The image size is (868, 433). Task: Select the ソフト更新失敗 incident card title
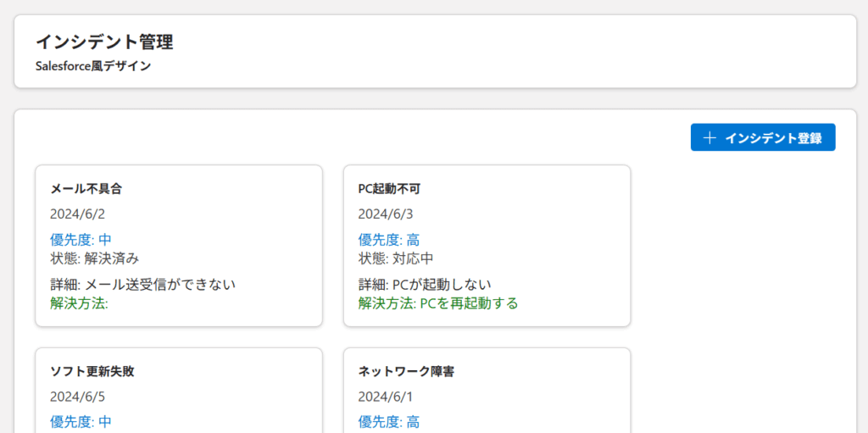coord(92,371)
